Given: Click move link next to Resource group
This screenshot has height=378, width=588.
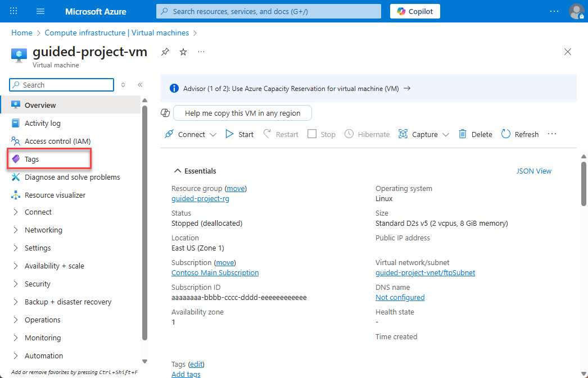Looking at the screenshot, I should (x=236, y=188).
